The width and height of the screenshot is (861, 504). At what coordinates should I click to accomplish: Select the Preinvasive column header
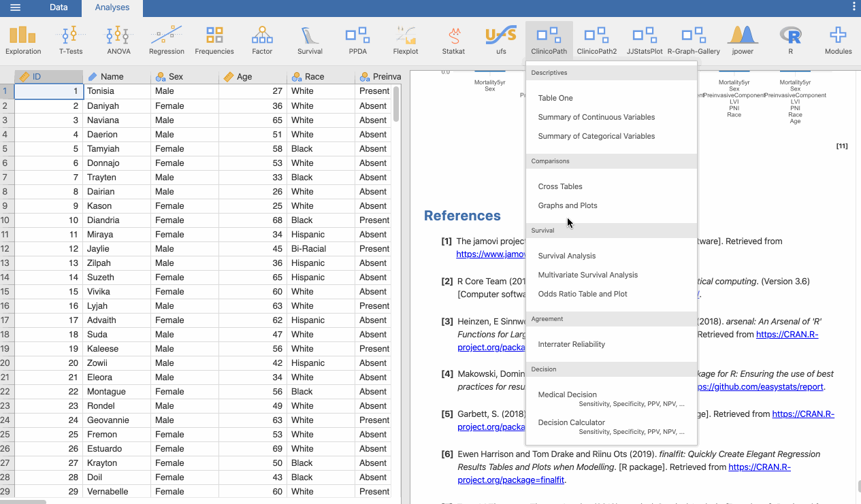(x=378, y=76)
